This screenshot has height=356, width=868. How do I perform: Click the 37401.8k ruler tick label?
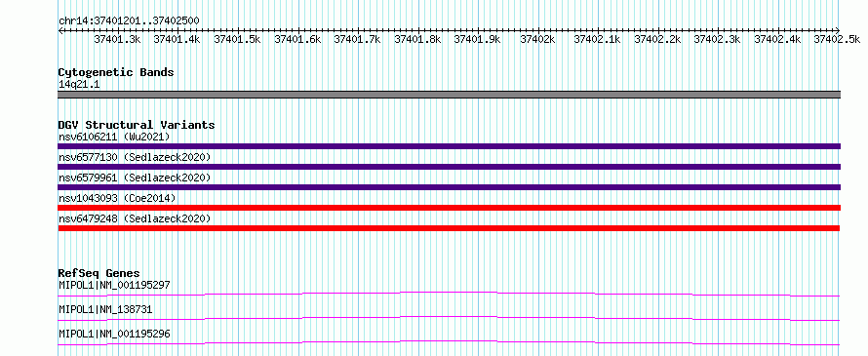pos(418,39)
